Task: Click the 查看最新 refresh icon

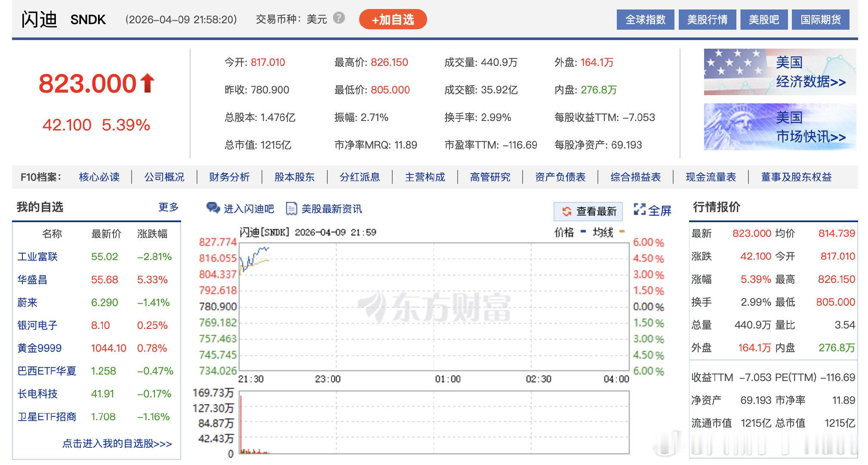Action: tap(566, 211)
